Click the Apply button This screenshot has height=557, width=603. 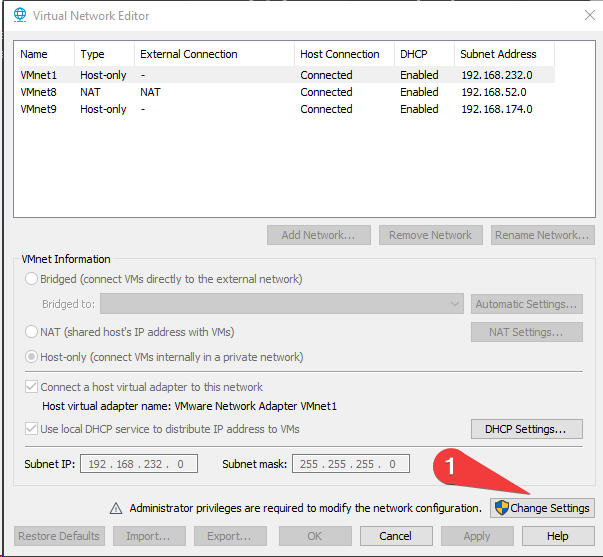point(477,536)
